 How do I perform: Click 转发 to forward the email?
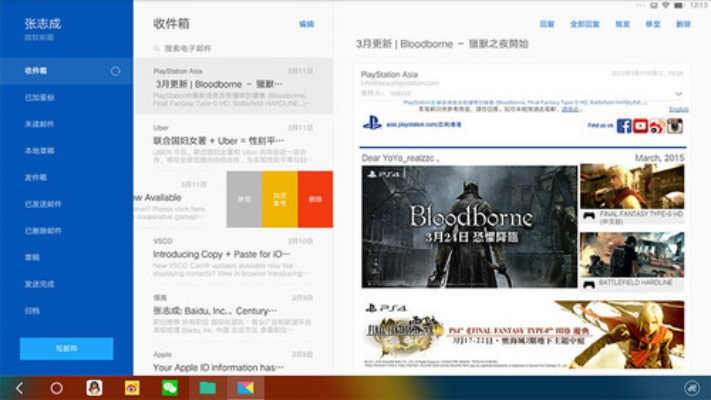pos(654,23)
